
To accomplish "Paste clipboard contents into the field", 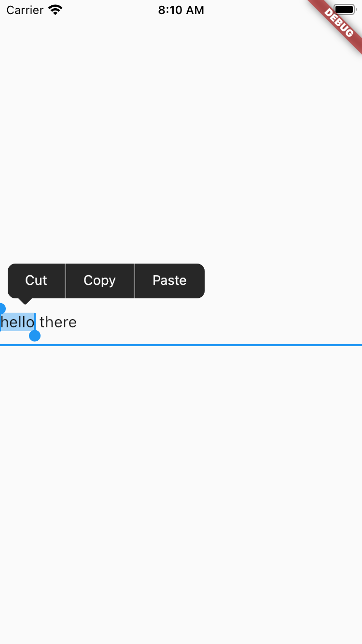I will [x=169, y=280].
